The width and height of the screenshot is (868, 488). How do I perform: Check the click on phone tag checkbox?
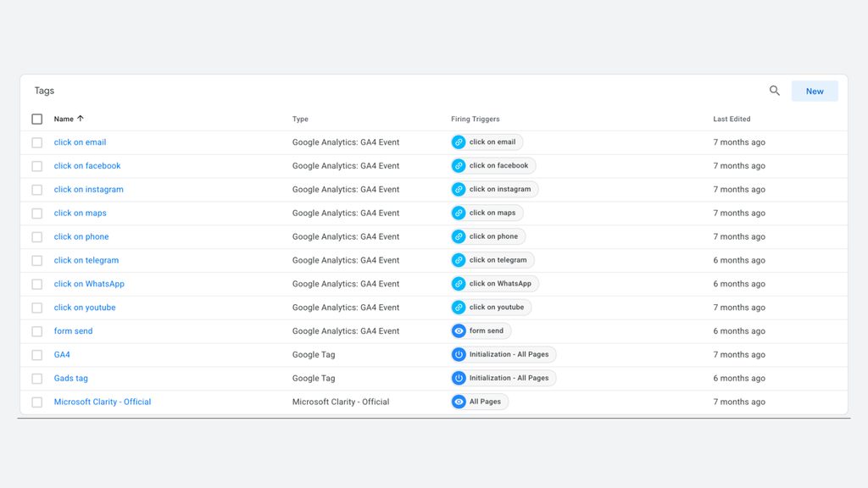click(37, 237)
